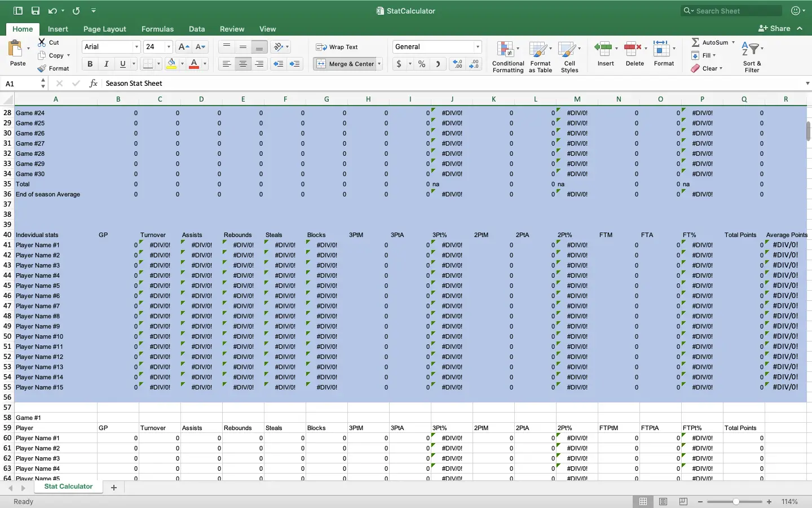Click the Format as Table button
The width and height of the screenshot is (812, 508).
click(540, 57)
